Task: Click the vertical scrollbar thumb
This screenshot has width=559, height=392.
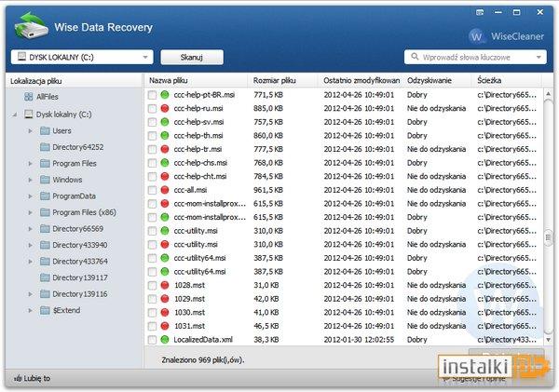Action: pyautogui.click(x=549, y=237)
